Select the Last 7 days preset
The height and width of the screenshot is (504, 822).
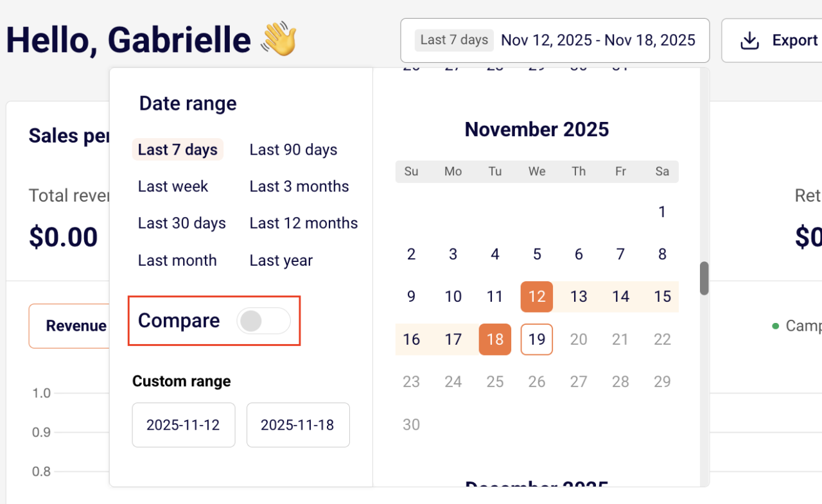[x=178, y=150]
